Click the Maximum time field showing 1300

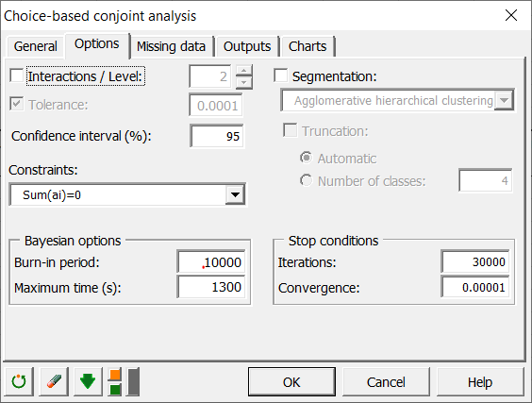point(211,287)
